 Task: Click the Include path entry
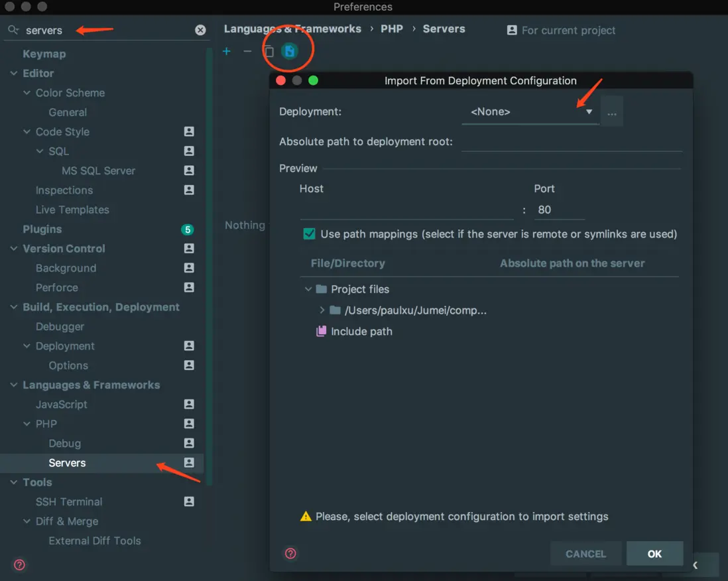[361, 331]
